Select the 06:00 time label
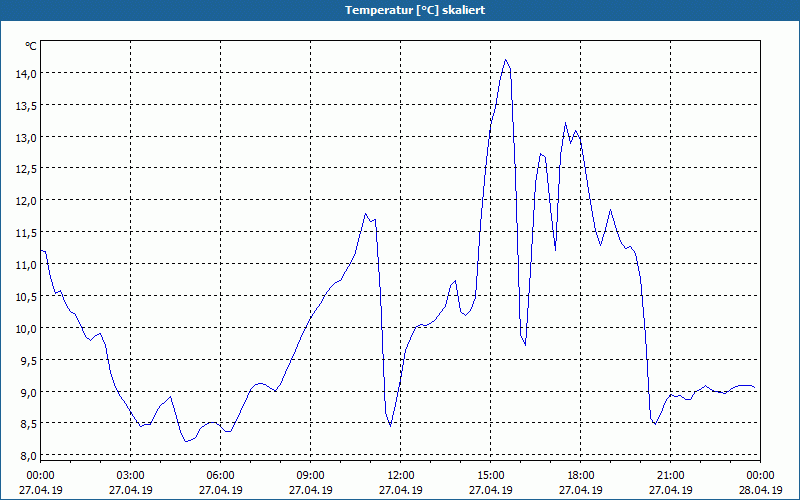The height and width of the screenshot is (500, 800). [221, 475]
